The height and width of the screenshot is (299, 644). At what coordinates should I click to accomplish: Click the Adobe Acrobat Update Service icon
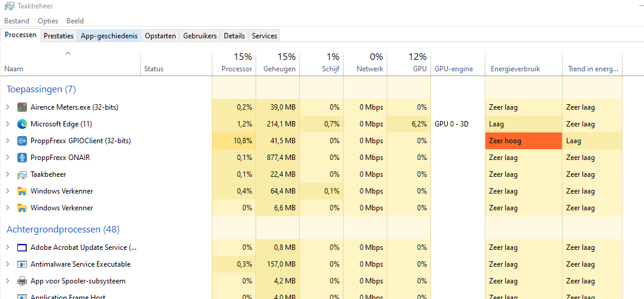22,247
